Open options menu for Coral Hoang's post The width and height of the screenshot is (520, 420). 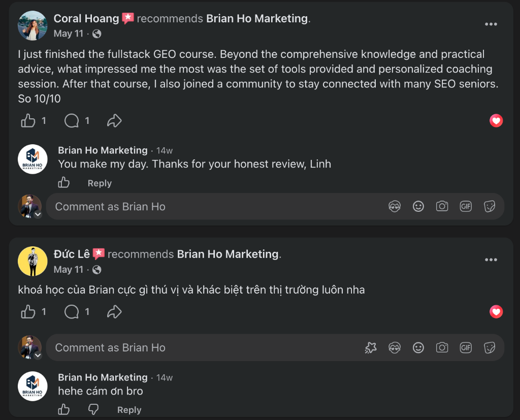(x=491, y=24)
